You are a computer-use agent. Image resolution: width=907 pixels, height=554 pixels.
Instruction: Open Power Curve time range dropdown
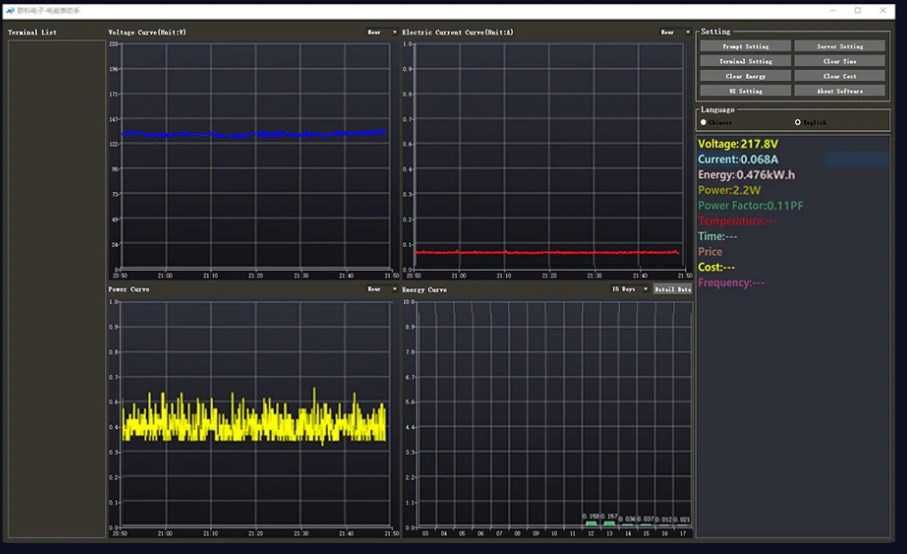(x=382, y=289)
